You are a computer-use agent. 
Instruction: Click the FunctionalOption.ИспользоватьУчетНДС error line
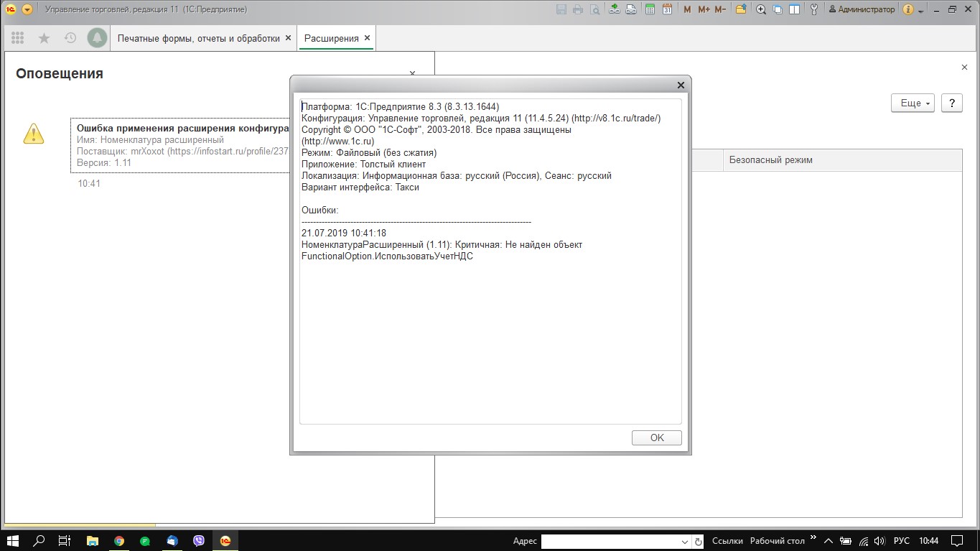pyautogui.click(x=387, y=256)
